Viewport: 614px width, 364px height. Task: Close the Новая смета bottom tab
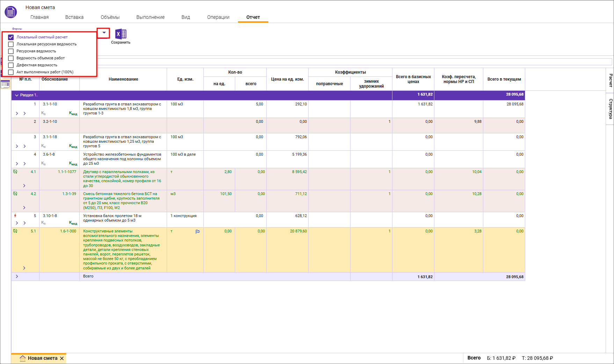point(62,358)
